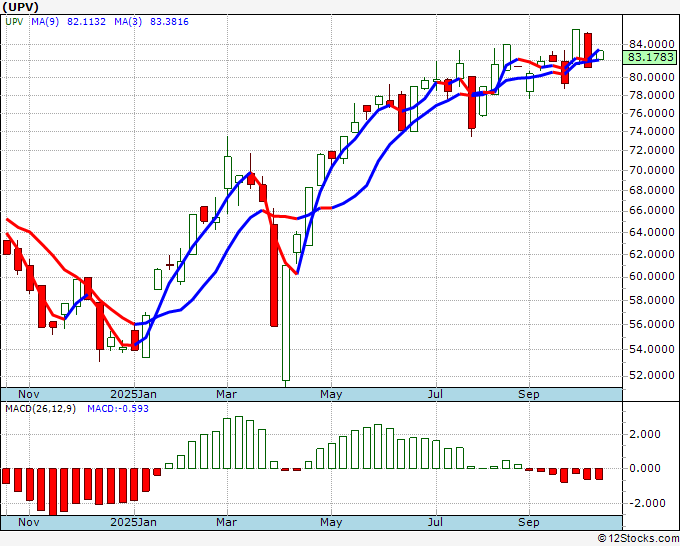Click 2025Jan on the MACD panel time axis
Viewport: 680px width, 546px height.
[x=134, y=522]
